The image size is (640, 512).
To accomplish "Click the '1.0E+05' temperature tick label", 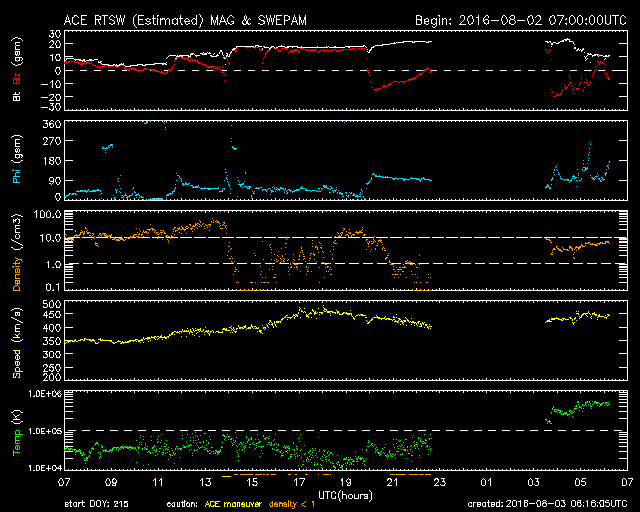I will coord(45,431).
